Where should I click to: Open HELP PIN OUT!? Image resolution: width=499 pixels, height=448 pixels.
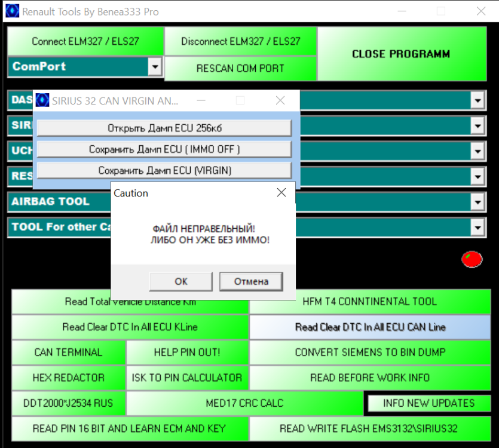coord(187,352)
